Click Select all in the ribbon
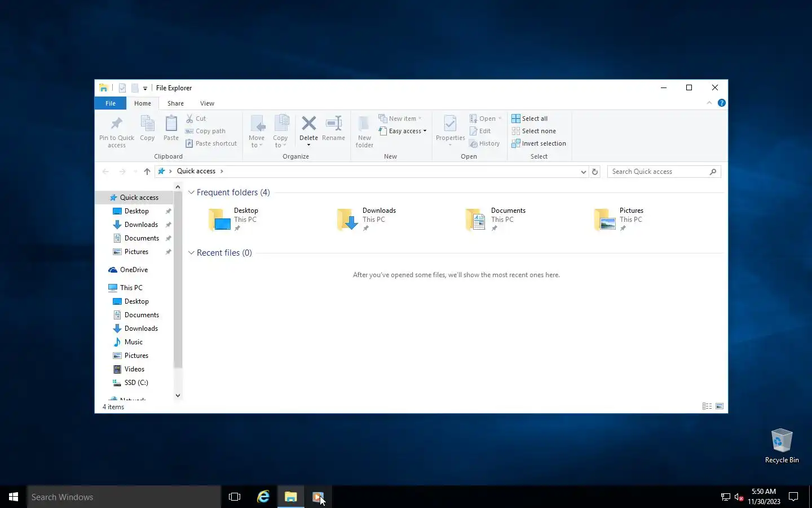The height and width of the screenshot is (508, 812). 529,119
